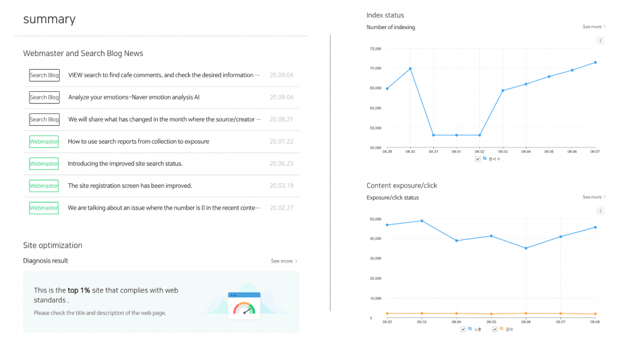The width and height of the screenshot is (644, 347).
Task: Click the chevron beside Exposure/click See more
Action: point(604,196)
